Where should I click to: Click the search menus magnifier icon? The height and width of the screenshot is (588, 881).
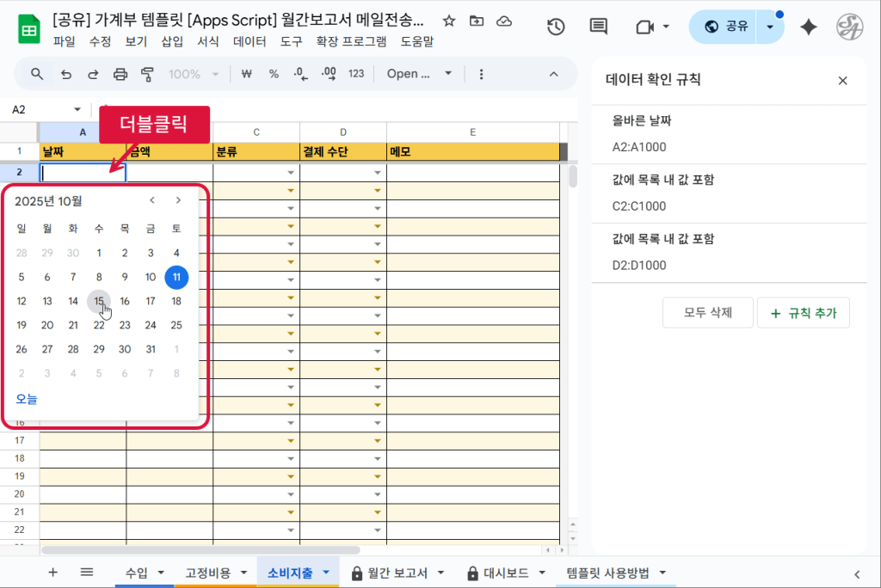pos(37,74)
